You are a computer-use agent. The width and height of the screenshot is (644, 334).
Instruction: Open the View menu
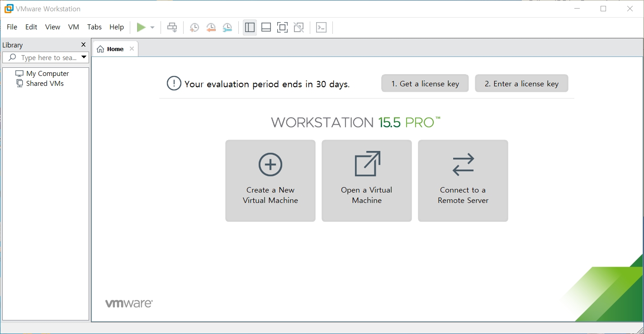(x=52, y=27)
